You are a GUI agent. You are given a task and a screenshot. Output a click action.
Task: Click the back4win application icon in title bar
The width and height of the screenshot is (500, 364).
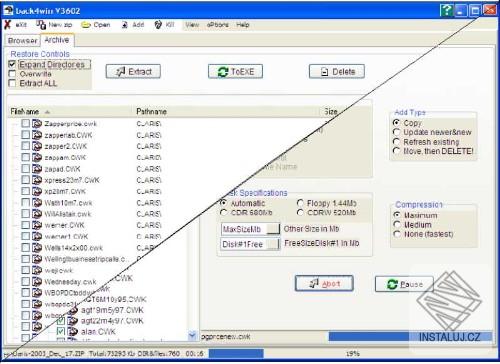pos(8,10)
